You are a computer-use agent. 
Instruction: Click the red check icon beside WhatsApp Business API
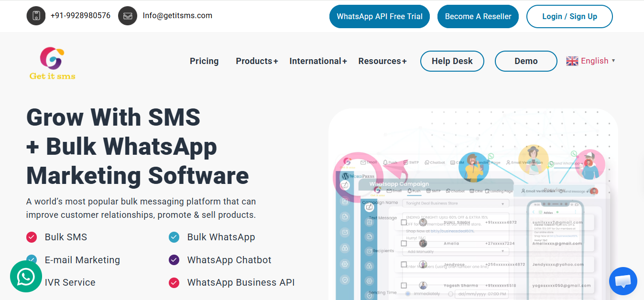click(174, 282)
